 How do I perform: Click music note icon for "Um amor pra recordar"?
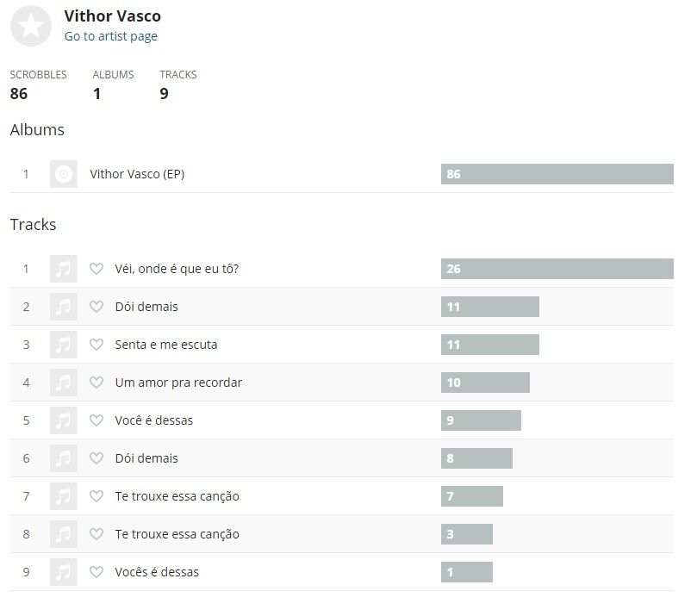pyautogui.click(x=64, y=383)
